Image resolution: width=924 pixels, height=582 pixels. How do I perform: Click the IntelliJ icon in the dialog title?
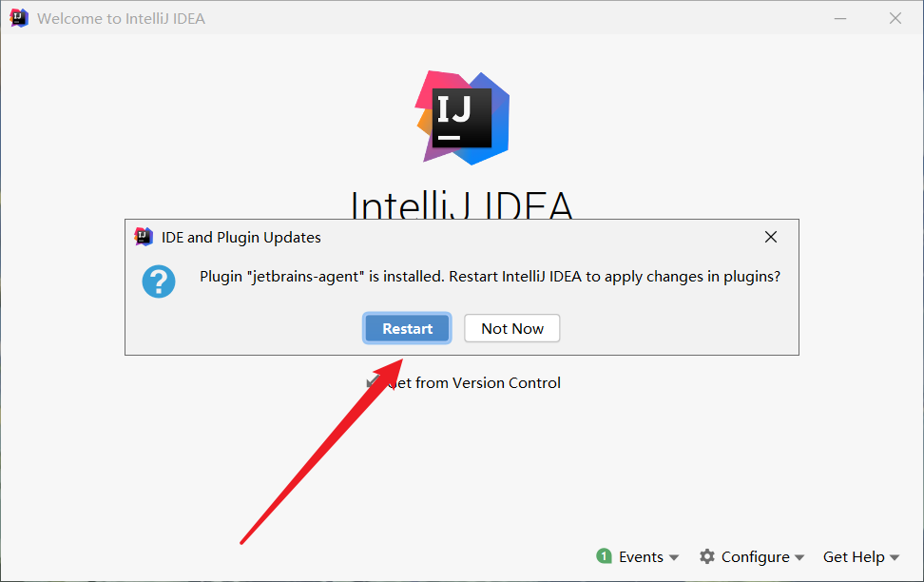click(144, 237)
